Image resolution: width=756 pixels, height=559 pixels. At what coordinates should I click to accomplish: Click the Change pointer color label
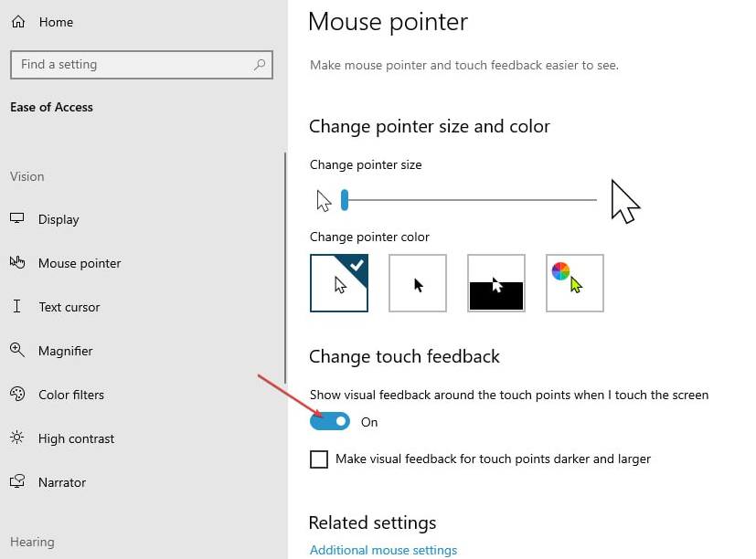pos(369,237)
